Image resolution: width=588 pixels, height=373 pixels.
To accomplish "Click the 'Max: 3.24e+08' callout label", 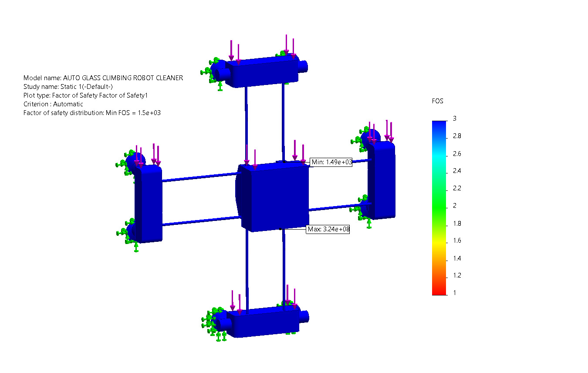I will pos(328,229).
